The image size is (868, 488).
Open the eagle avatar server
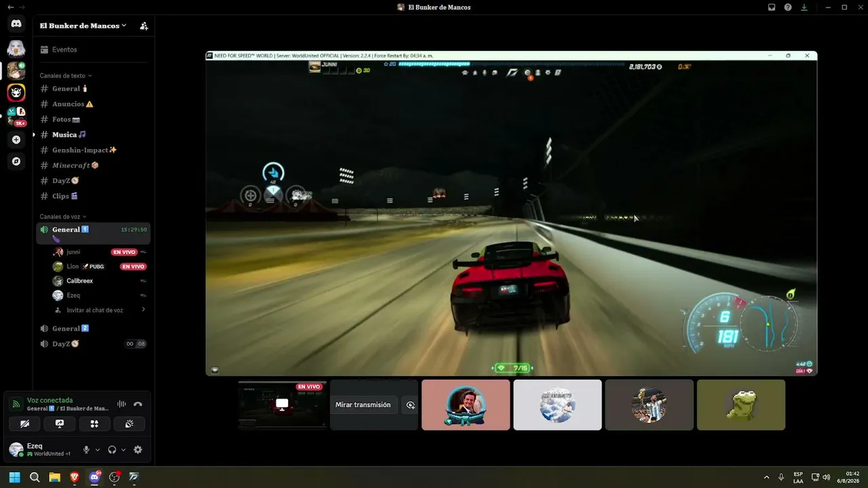[x=16, y=48]
